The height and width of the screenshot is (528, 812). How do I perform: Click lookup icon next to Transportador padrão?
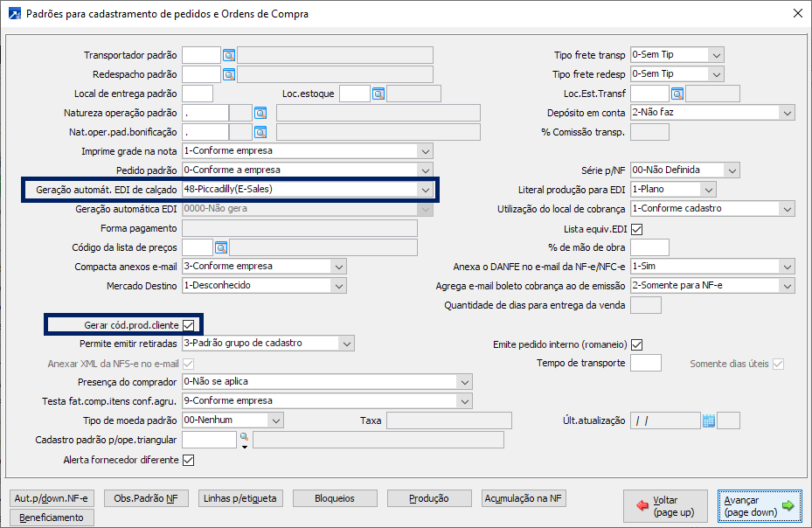coord(229,55)
